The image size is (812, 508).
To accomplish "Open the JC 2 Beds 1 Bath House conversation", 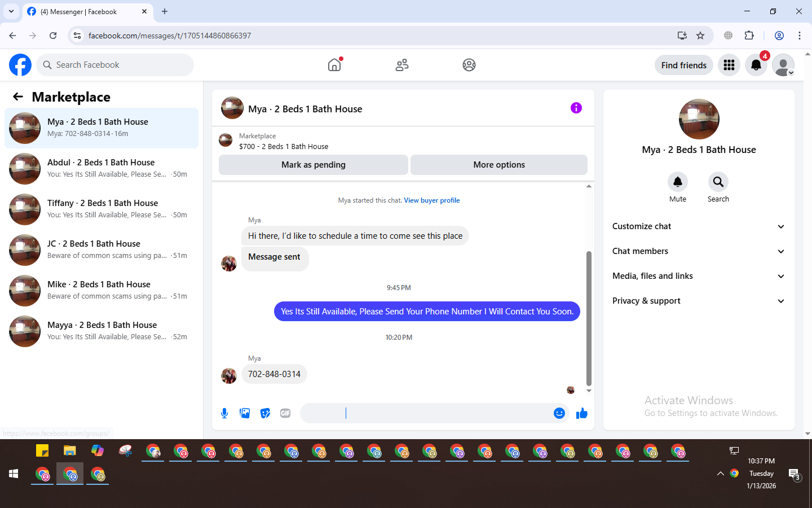I will coord(101,250).
